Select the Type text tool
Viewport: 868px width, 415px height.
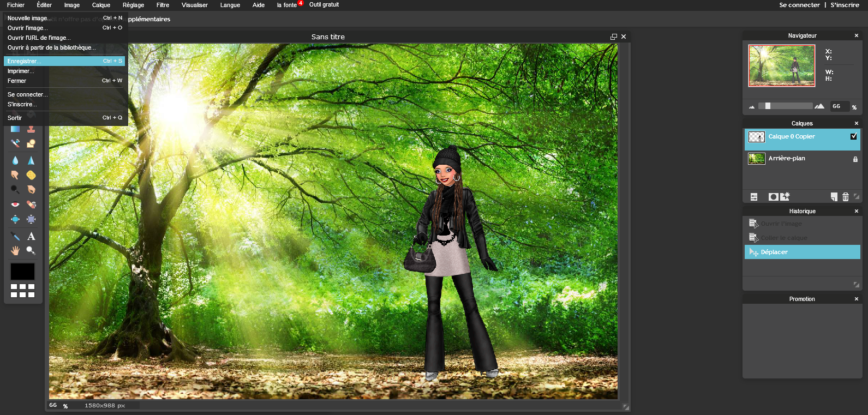pos(31,236)
